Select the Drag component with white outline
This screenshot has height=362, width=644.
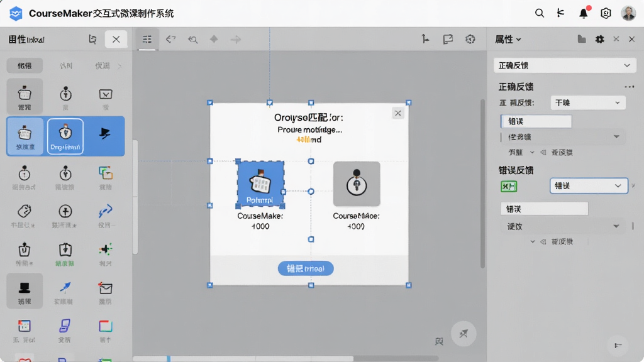65,136
